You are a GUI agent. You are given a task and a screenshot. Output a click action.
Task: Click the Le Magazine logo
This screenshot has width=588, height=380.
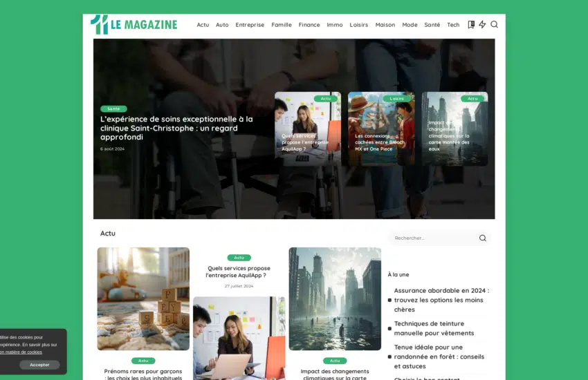[134, 24]
